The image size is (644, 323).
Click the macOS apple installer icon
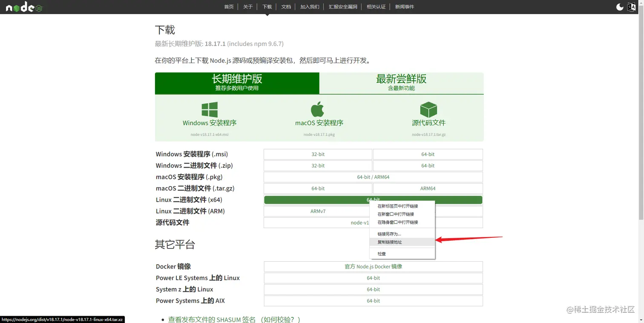tap(317, 109)
